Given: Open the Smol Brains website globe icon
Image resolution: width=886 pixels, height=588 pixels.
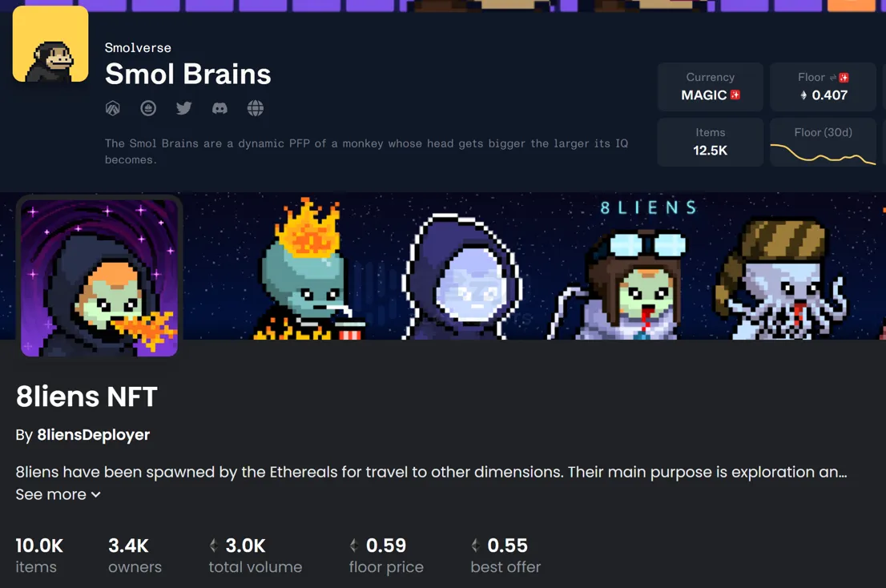Looking at the screenshot, I should tap(256, 108).
